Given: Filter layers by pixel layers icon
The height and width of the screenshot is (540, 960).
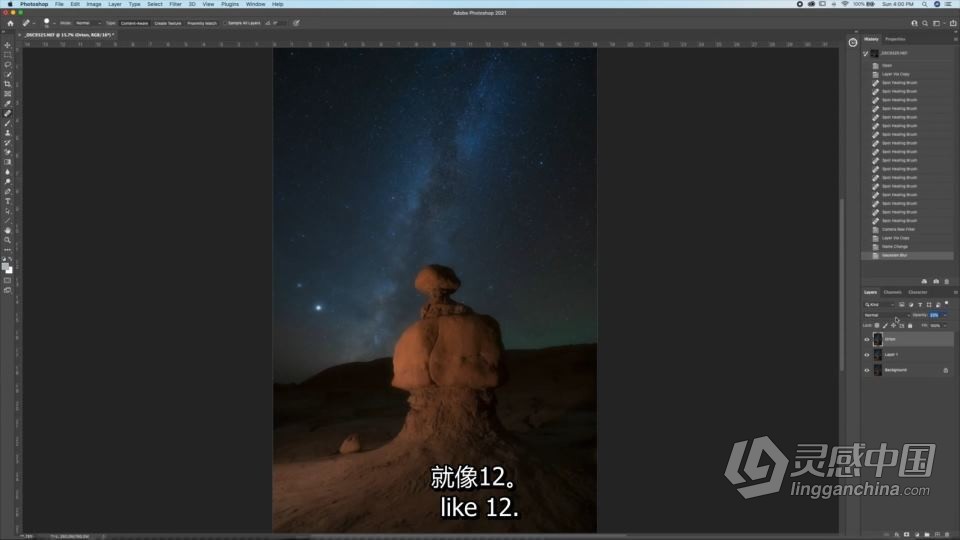Looking at the screenshot, I should [x=901, y=304].
